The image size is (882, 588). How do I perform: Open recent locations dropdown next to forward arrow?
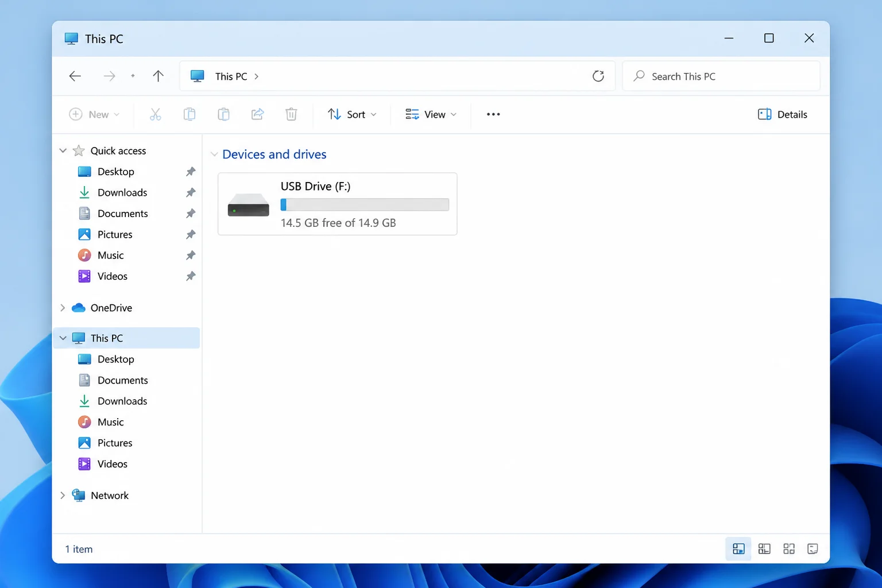[x=133, y=76]
